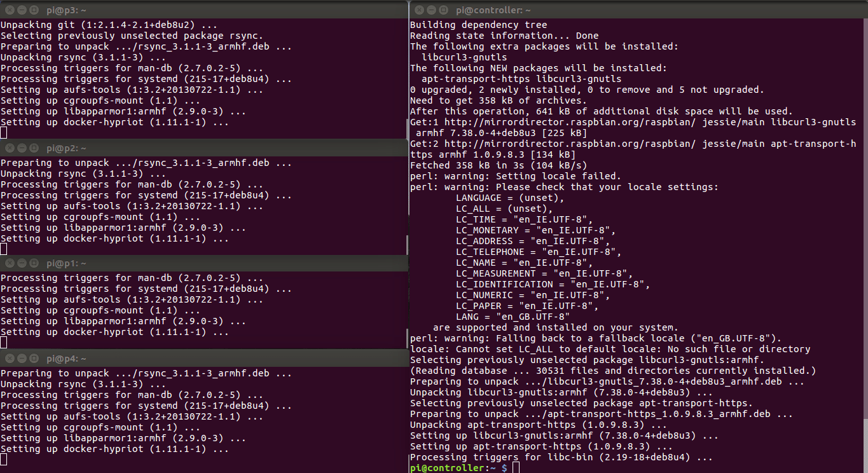Click 'Processing triggers for systemd' line in pi@p2
This screenshot has width=868, height=473.
pos(146,195)
